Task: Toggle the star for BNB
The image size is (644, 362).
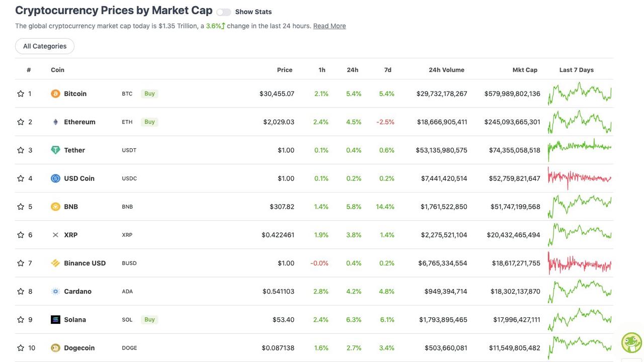Action: pos(21,207)
